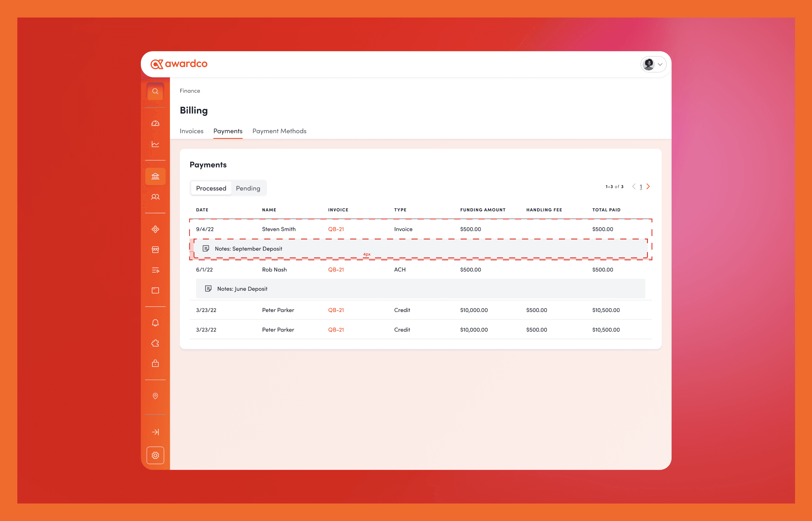Open the notifications bell icon
812x521 pixels.
coord(155,323)
